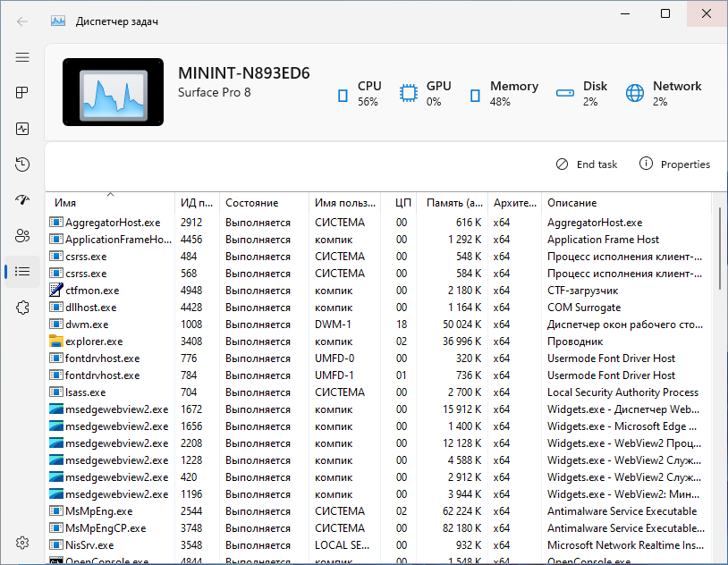728x565 pixels.
Task: Sort by Описание column header
Action: [x=626, y=203]
